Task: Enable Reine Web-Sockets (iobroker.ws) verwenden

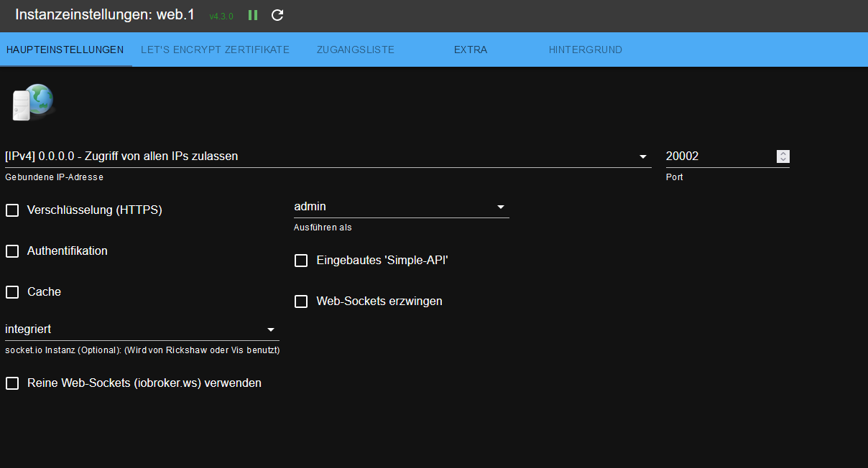Action: point(12,383)
